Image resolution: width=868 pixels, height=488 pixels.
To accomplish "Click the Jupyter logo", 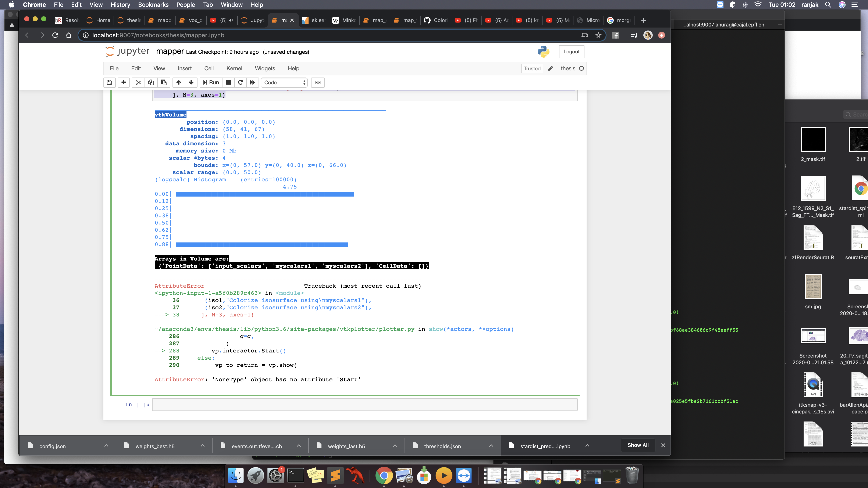I will (127, 51).
